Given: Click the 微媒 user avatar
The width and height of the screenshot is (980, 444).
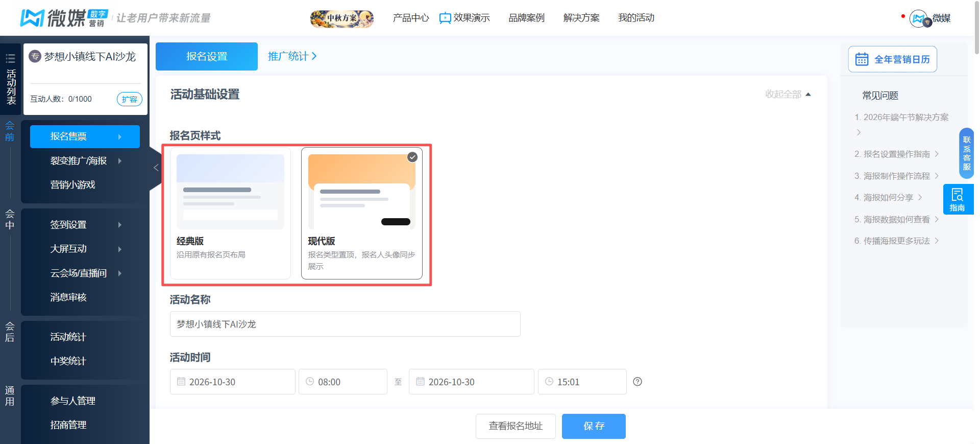Looking at the screenshot, I should [x=919, y=19].
